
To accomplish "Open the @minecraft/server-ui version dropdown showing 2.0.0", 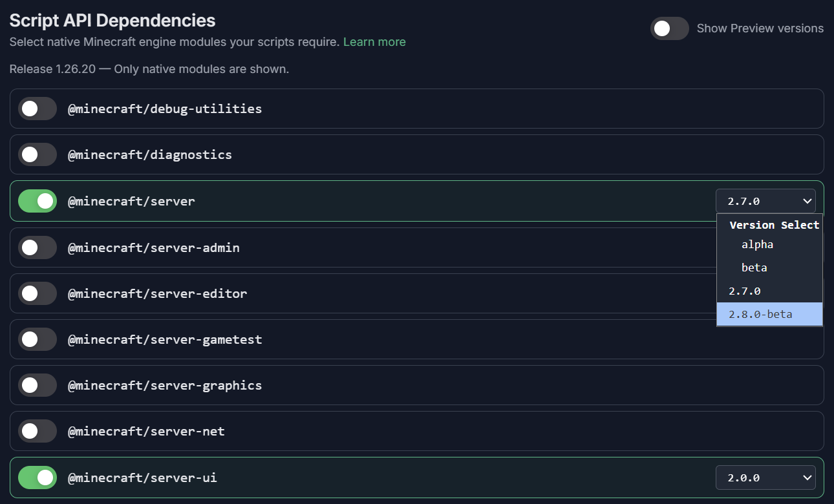I will [765, 478].
